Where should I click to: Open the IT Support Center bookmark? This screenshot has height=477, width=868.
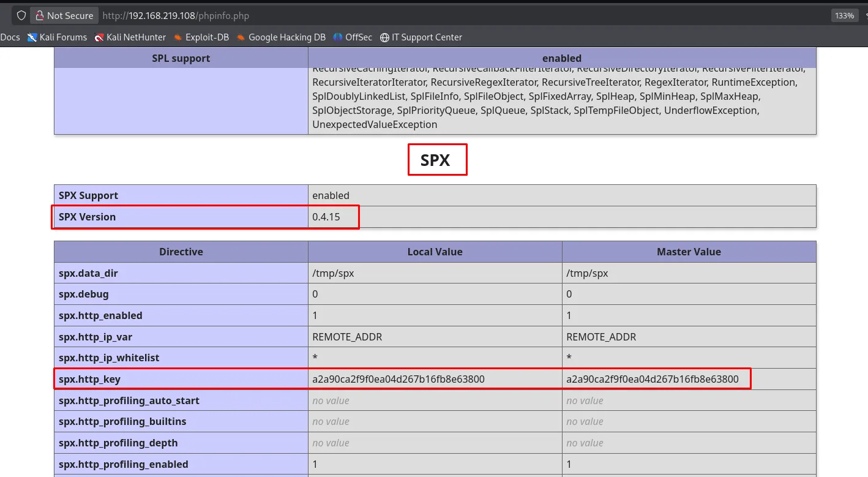click(421, 37)
